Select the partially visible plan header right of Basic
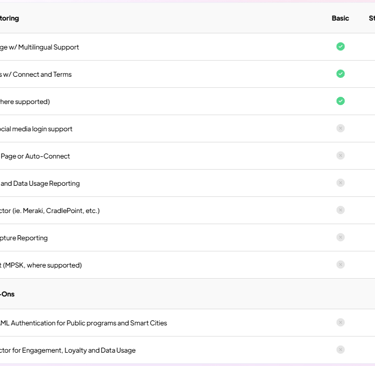The height and width of the screenshot is (366, 375). click(372, 18)
